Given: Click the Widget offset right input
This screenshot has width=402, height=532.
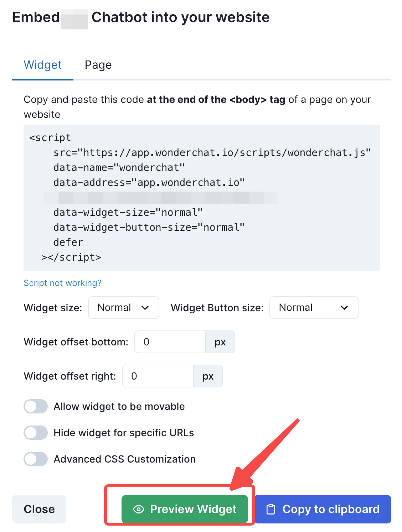Looking at the screenshot, I should point(158,376).
